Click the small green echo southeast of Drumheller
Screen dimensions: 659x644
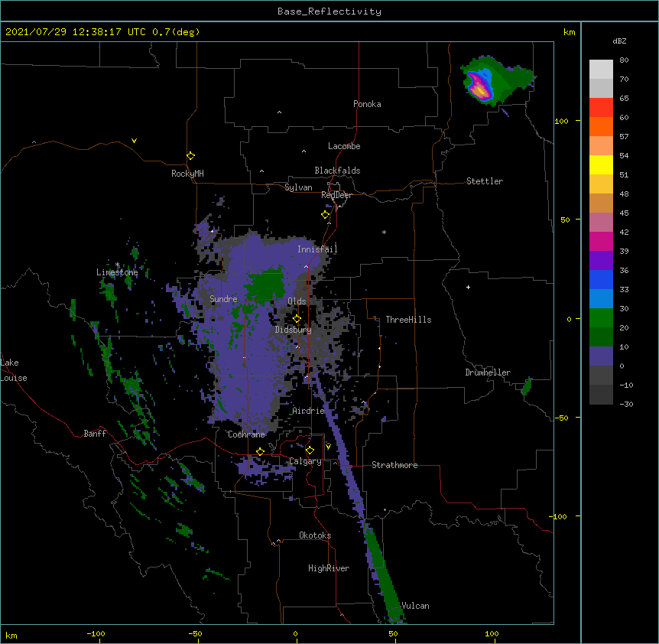pos(527,386)
